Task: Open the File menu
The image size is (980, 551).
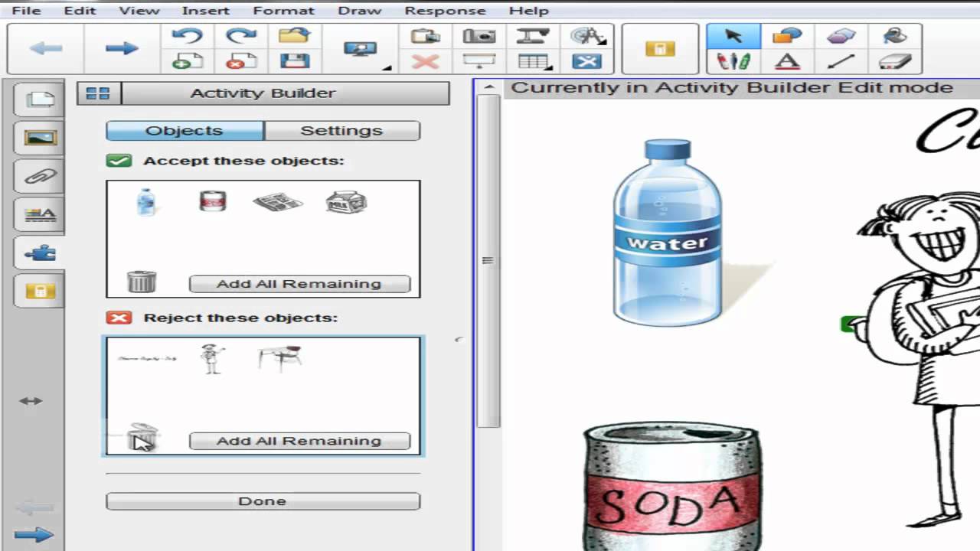Action: click(26, 11)
